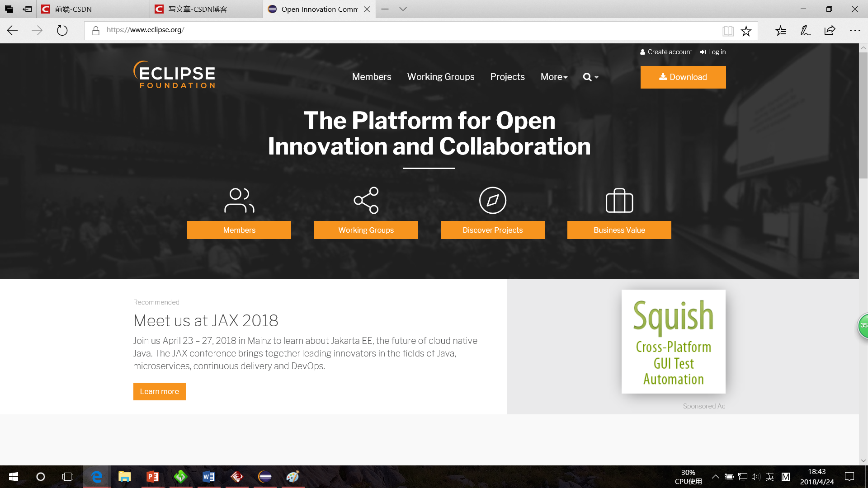Click the Discover Projects compass icon
The image size is (868, 488).
(x=492, y=200)
